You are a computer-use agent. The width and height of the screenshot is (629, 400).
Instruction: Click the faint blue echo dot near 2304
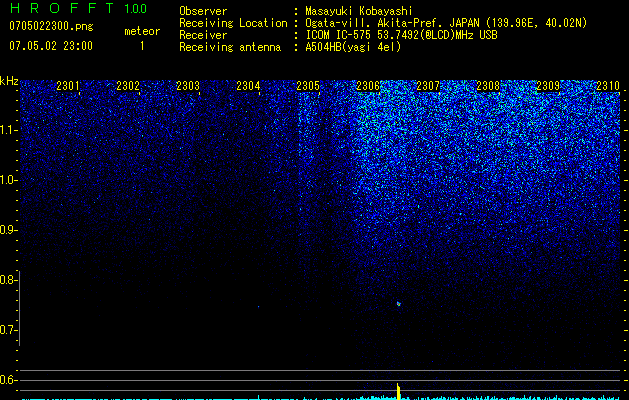tap(258, 307)
